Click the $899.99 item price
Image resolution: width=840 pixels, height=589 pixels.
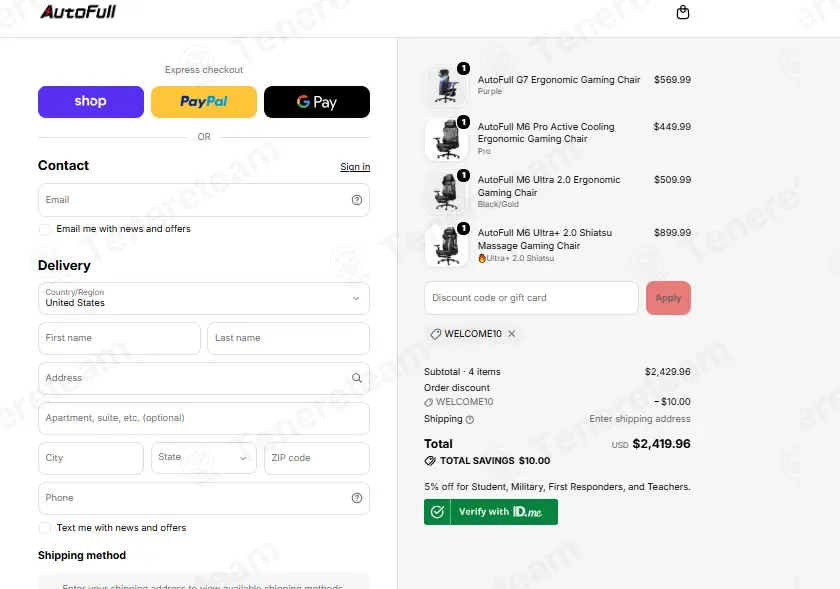[672, 233]
